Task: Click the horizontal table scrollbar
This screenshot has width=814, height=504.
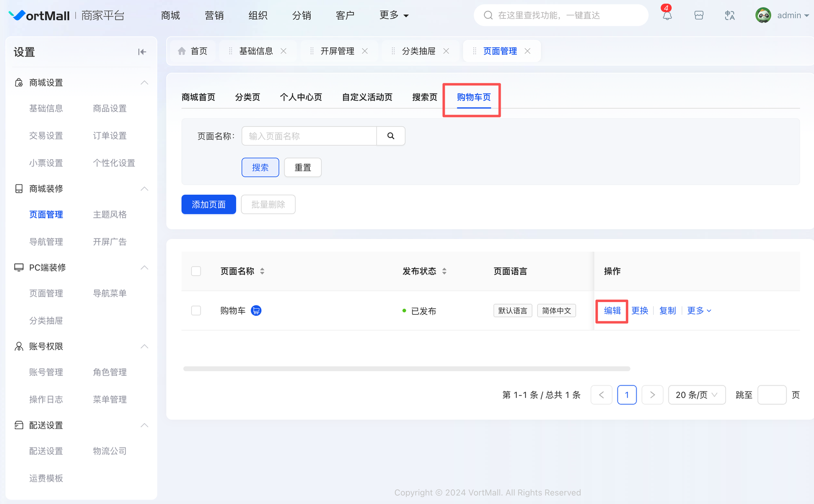Action: [406, 369]
